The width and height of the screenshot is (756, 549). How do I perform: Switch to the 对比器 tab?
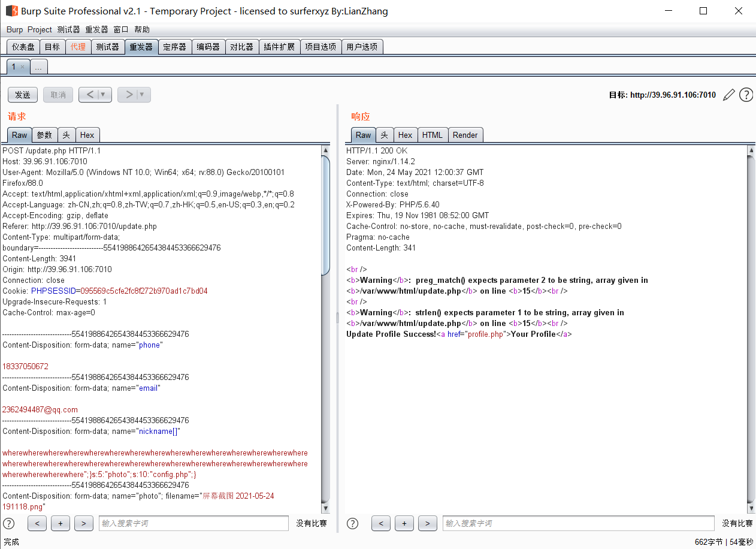242,47
